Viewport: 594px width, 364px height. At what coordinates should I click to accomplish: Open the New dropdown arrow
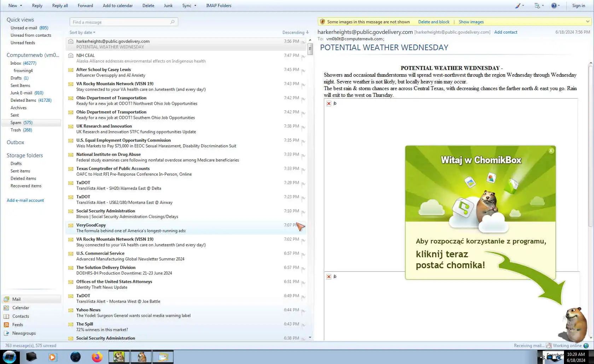pyautogui.click(x=21, y=6)
